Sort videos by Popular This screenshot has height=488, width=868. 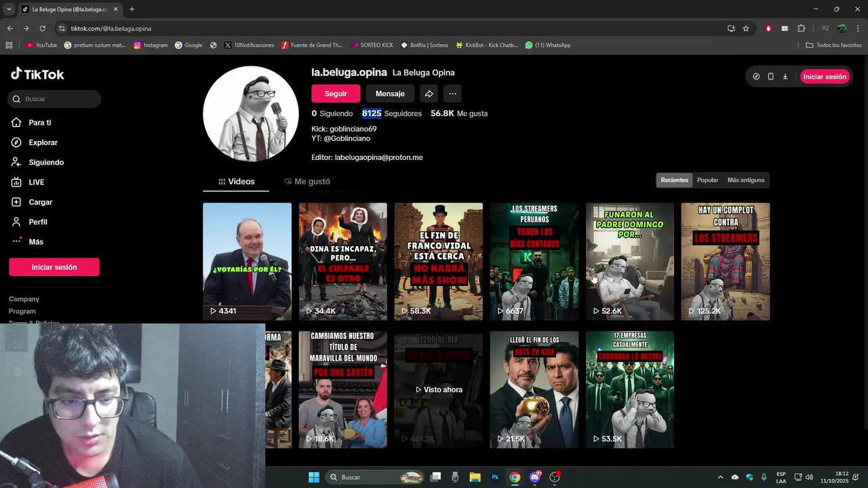tap(707, 180)
